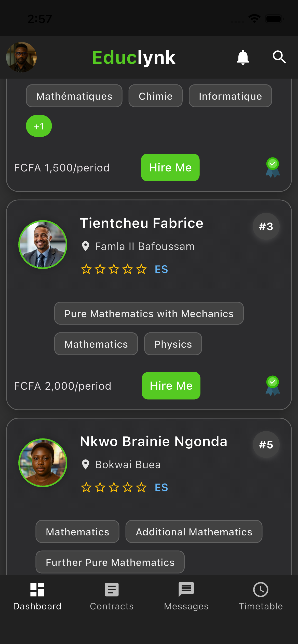Click Hire Me beside FCFA 1,500/period
Screen dimensions: 298x644
170,167
